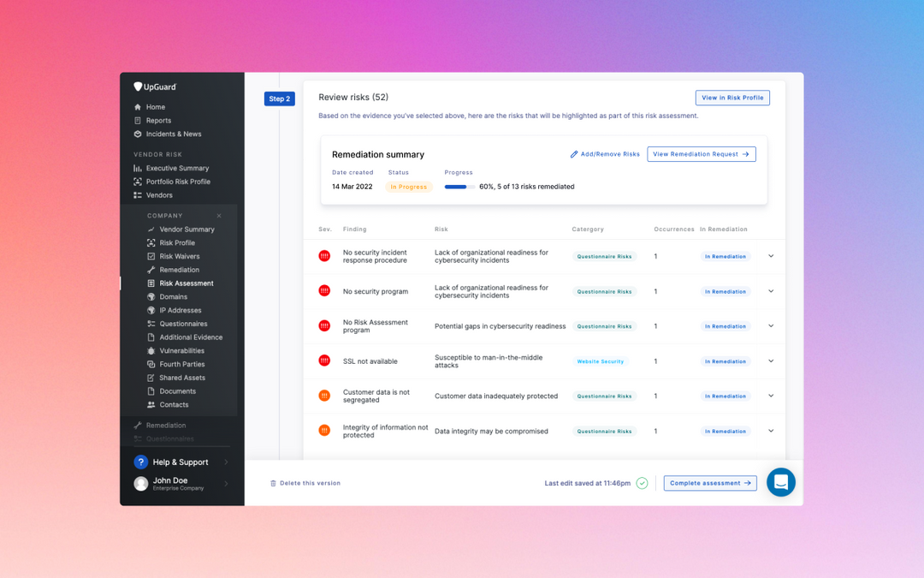Click the View in Risk Profile button

(x=732, y=97)
